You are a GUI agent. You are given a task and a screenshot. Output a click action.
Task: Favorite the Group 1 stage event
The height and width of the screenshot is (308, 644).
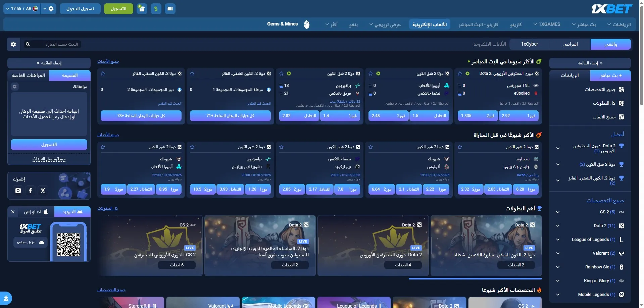(192, 73)
